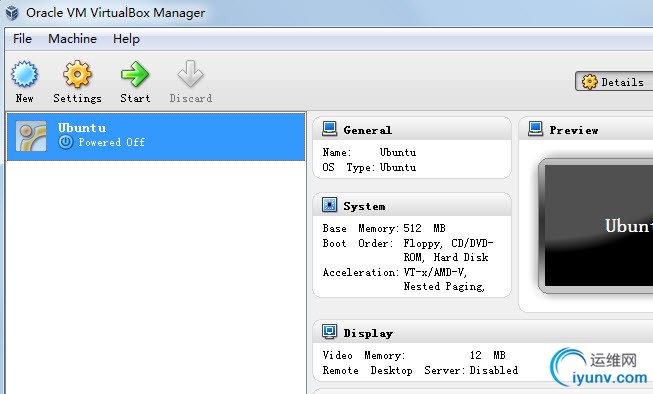Open the Help menu
The height and width of the screenshot is (394, 653).
pyautogui.click(x=126, y=39)
